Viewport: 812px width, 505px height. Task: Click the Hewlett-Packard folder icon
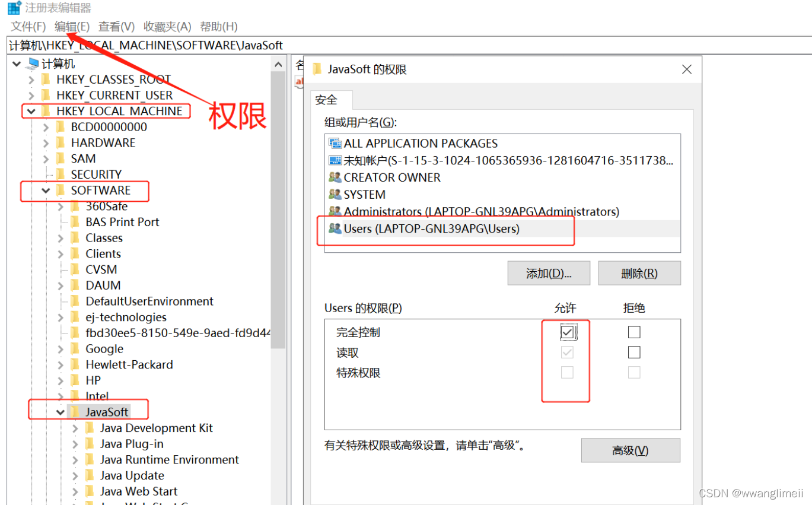75,364
